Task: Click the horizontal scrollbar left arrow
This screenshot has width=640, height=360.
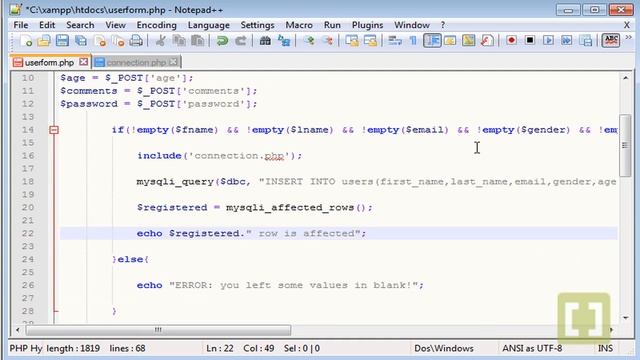Action: (x=17, y=330)
